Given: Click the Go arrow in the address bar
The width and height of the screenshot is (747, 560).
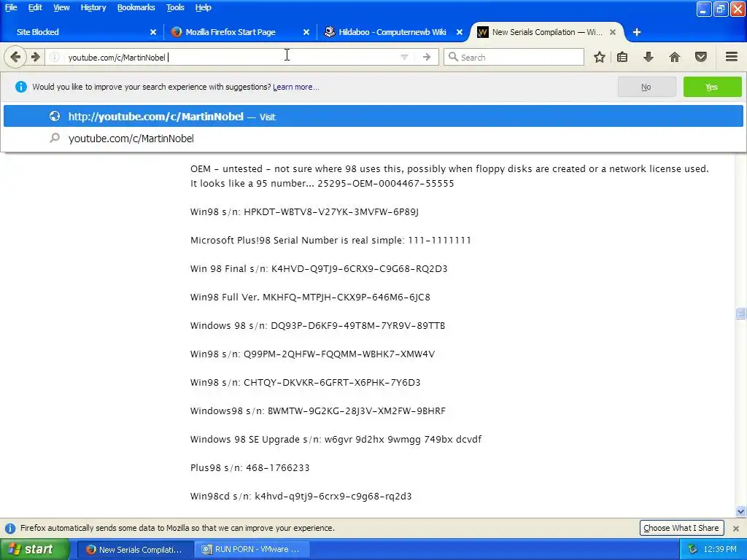Looking at the screenshot, I should tap(426, 57).
